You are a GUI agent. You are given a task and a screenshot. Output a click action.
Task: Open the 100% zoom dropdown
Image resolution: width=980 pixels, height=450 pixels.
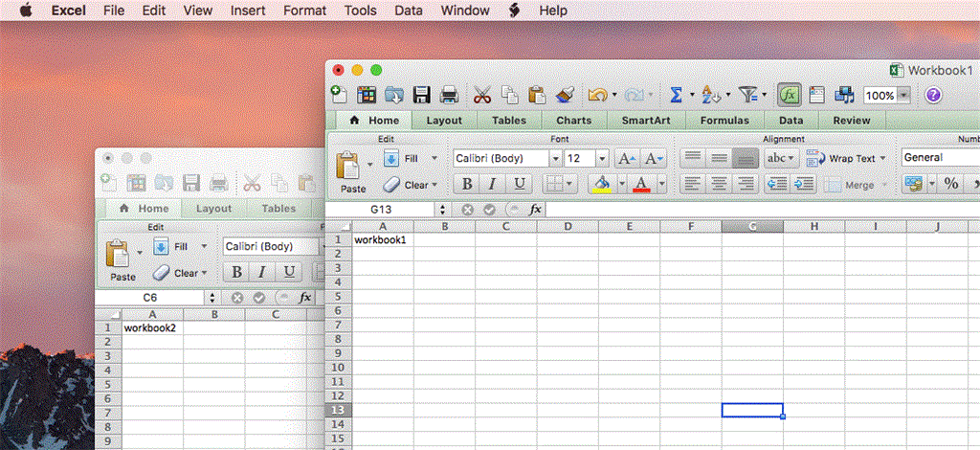coord(903,96)
